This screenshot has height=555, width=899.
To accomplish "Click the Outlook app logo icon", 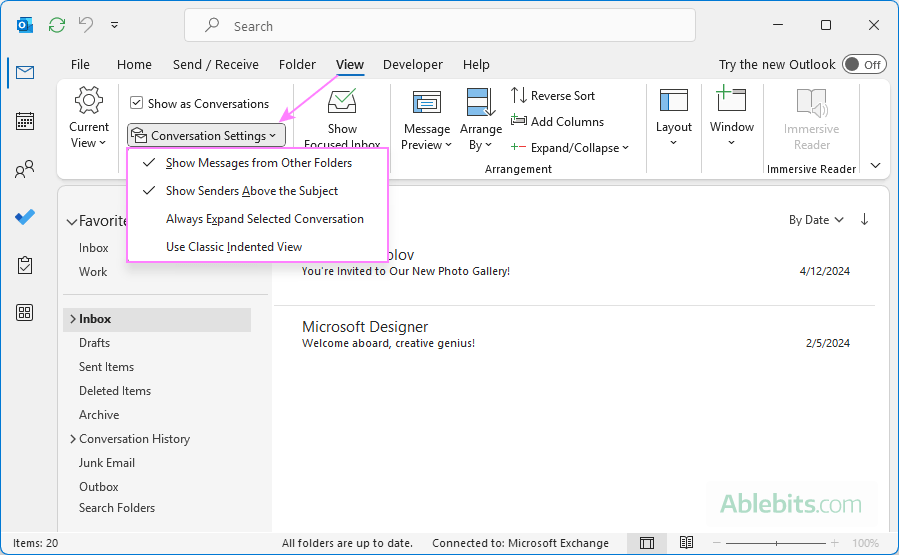I will pyautogui.click(x=25, y=25).
